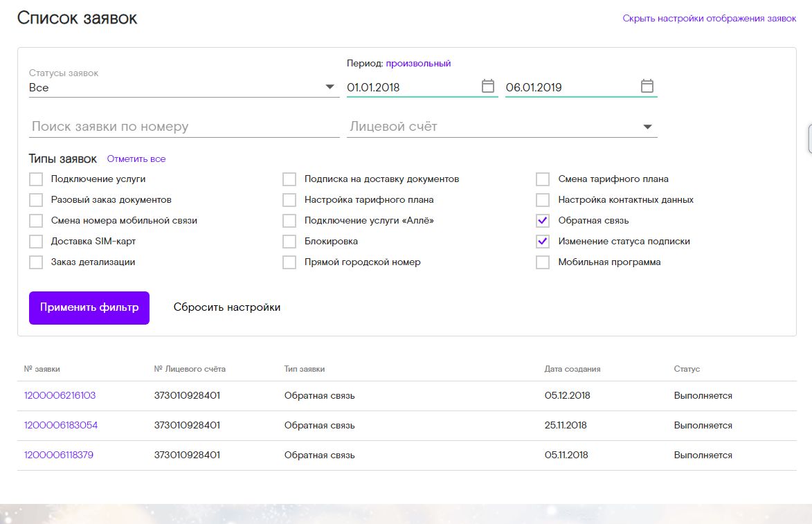This screenshot has height=524, width=812.
Task: Check the Доставка SIM-карт option
Action: tap(36, 242)
